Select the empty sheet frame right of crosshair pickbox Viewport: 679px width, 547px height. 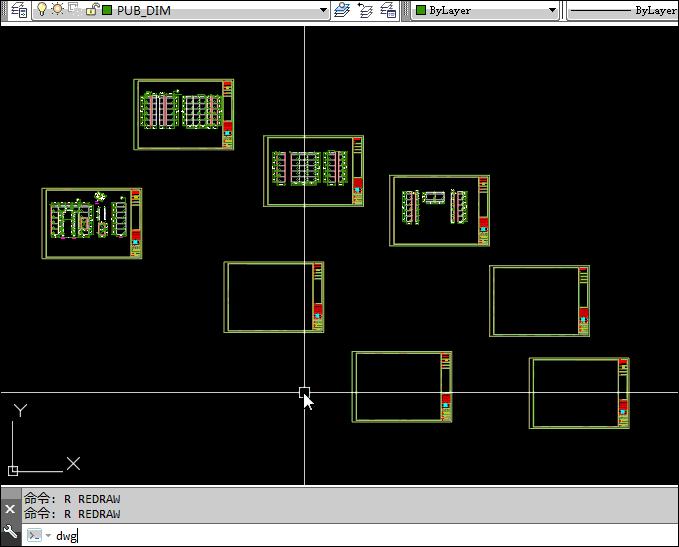(402, 387)
